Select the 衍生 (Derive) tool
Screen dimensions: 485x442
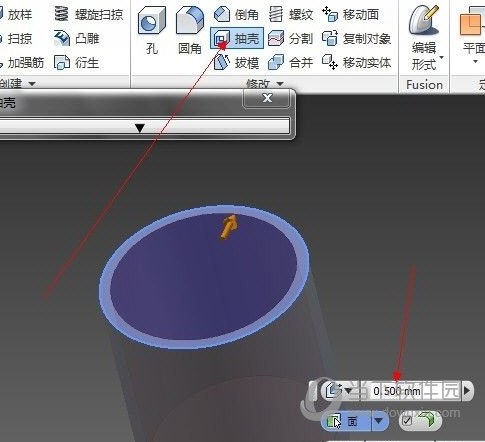point(77,62)
